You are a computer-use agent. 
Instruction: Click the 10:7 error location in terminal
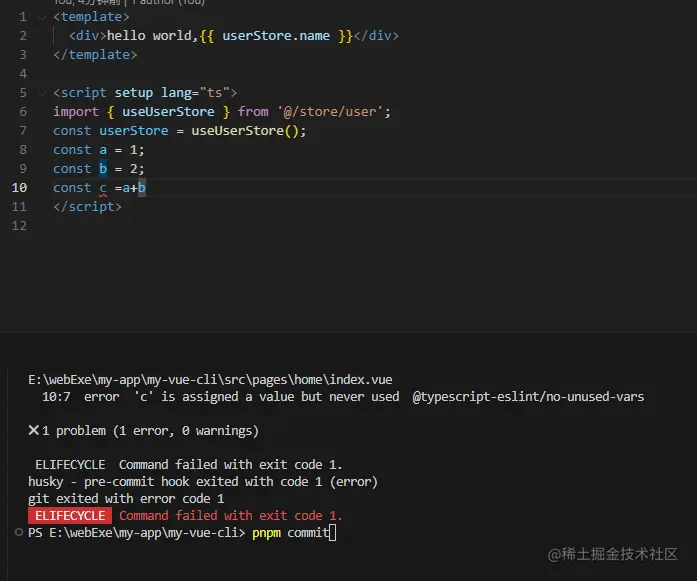[56, 397]
